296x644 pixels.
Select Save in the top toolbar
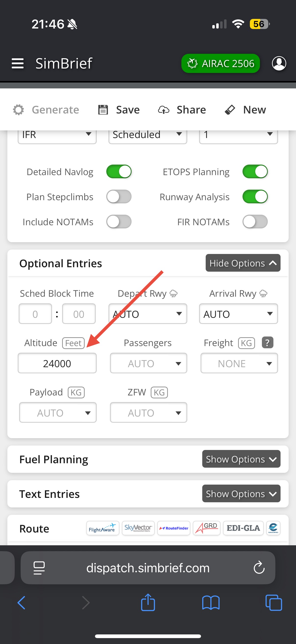click(x=119, y=110)
